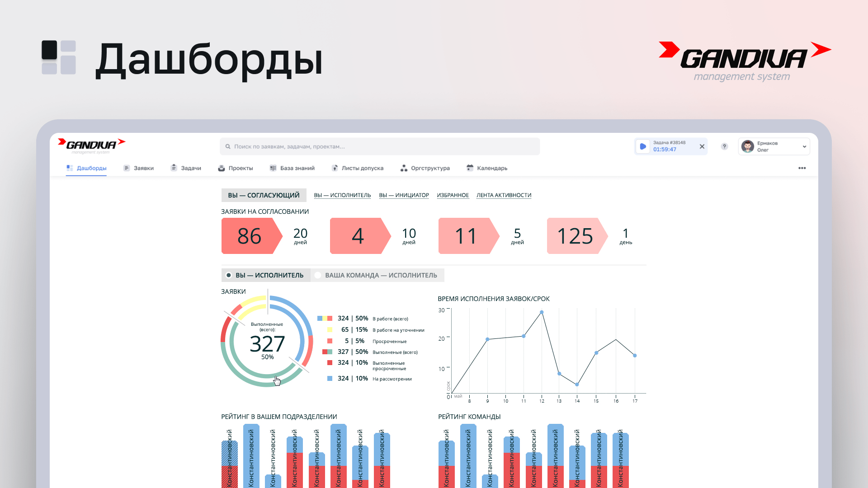Switch to ВЫ — ИНИЦИАТОР tab

click(404, 195)
